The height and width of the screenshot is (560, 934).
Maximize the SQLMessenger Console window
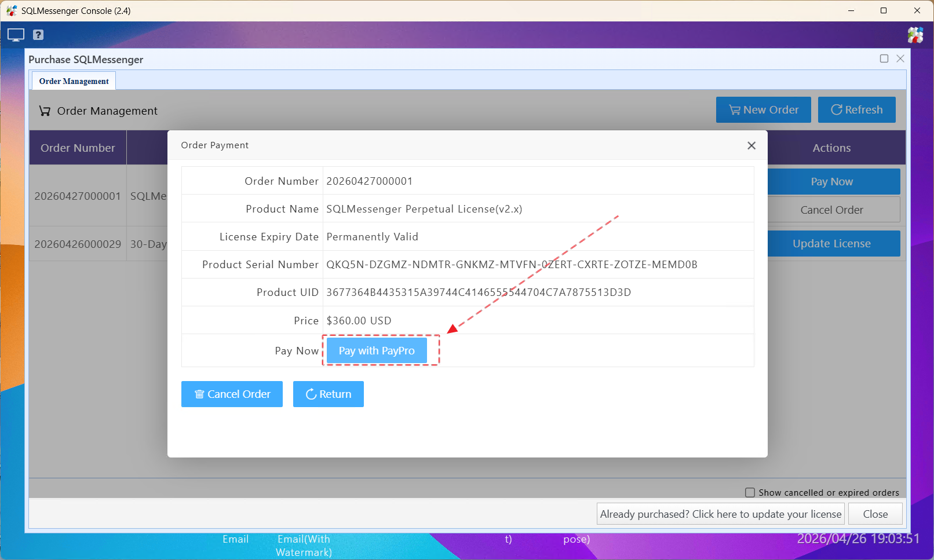(x=884, y=10)
